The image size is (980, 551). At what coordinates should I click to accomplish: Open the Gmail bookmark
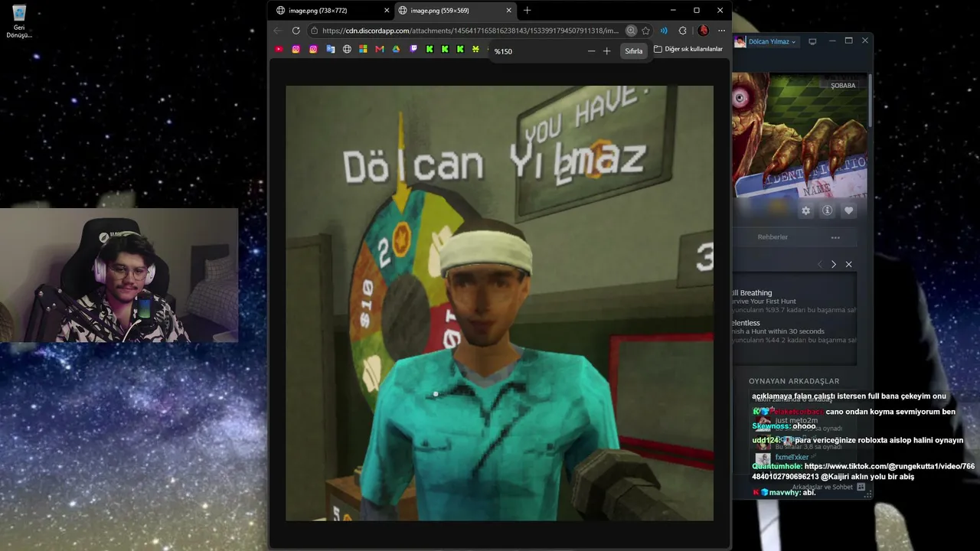(380, 49)
